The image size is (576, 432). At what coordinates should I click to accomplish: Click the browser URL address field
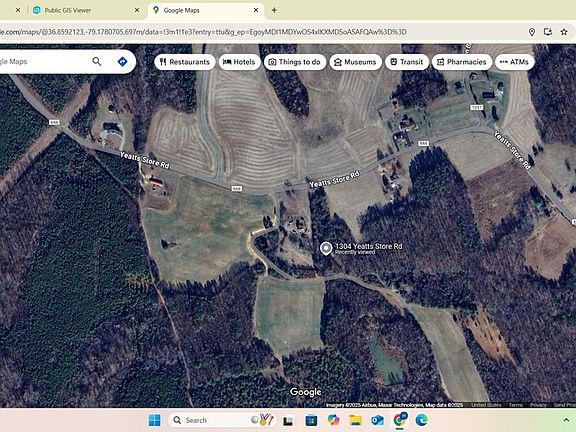[257, 32]
